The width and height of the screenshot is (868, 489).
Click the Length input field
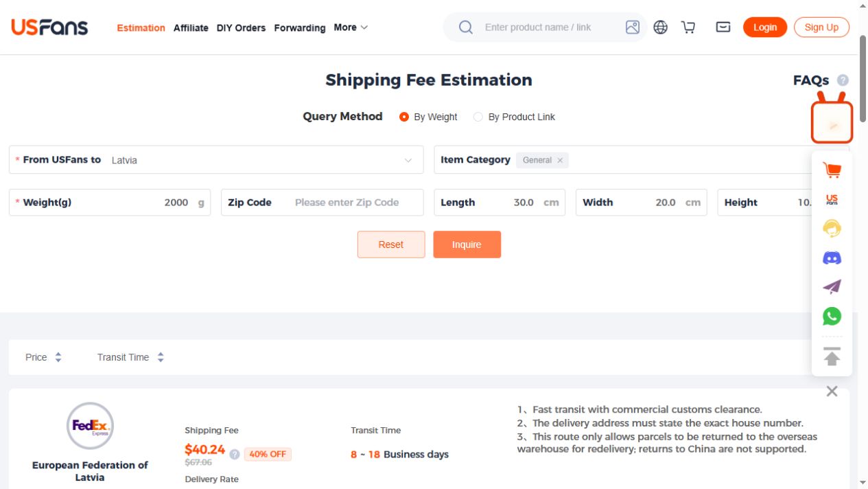(500, 203)
